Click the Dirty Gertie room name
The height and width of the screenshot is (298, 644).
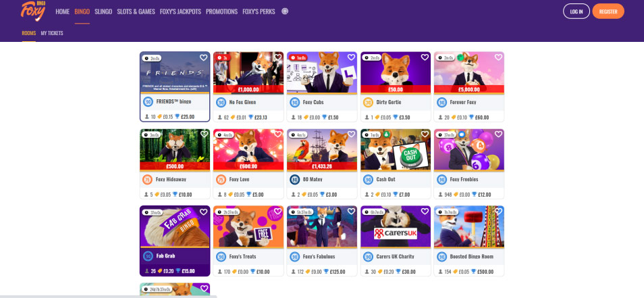pyautogui.click(x=389, y=102)
